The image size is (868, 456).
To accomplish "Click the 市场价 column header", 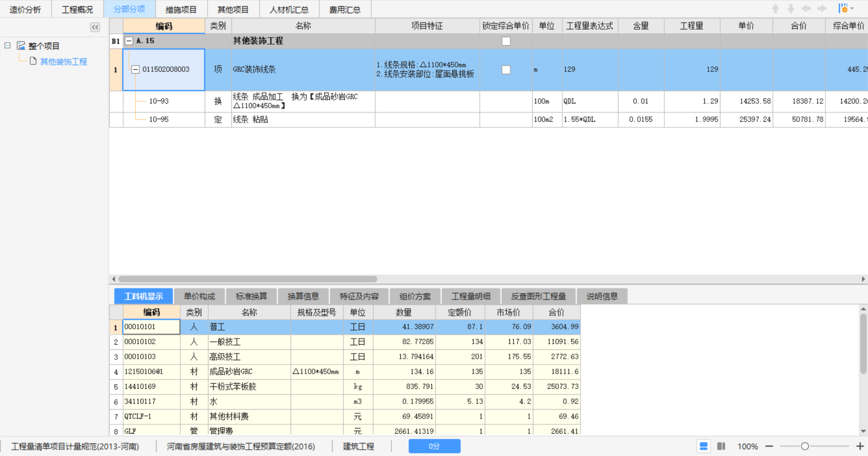I will pos(509,312).
